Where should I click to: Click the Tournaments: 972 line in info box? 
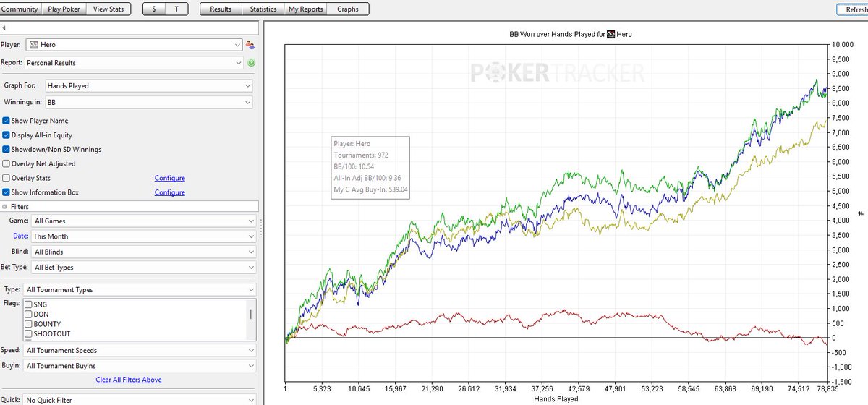(x=362, y=155)
